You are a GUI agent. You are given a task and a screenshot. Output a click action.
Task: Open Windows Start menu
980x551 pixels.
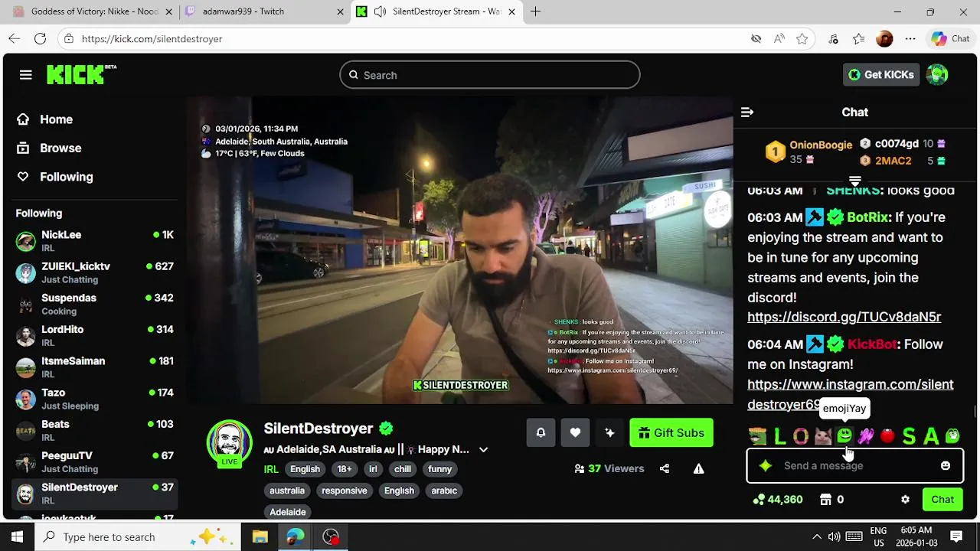(17, 537)
